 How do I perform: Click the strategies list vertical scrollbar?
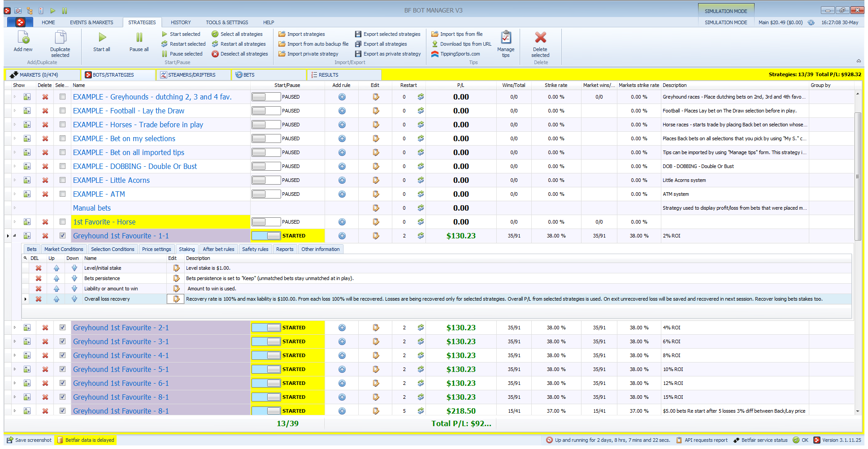pyautogui.click(x=858, y=176)
